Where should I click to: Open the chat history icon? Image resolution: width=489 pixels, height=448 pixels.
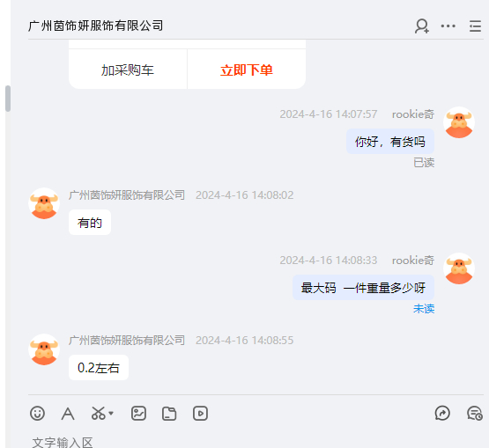click(475, 414)
